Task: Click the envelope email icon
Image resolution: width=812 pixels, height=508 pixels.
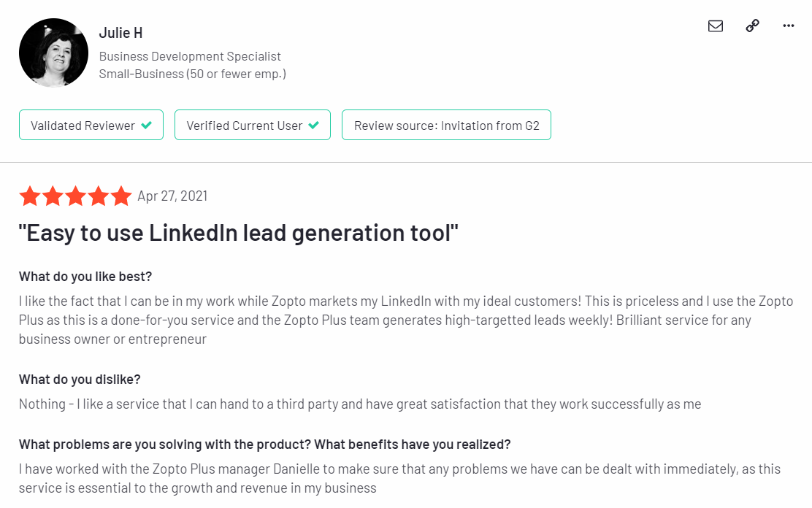Action: coord(715,26)
